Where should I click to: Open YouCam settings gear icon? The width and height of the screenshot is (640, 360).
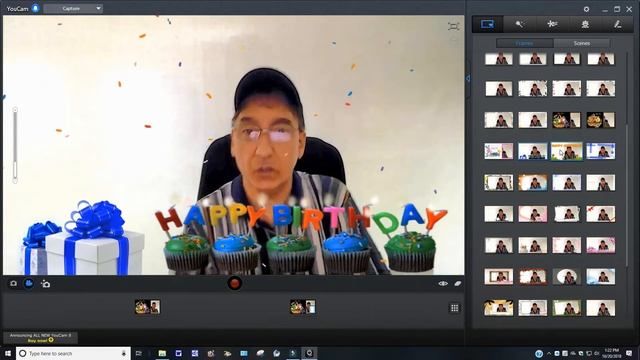[587, 9]
